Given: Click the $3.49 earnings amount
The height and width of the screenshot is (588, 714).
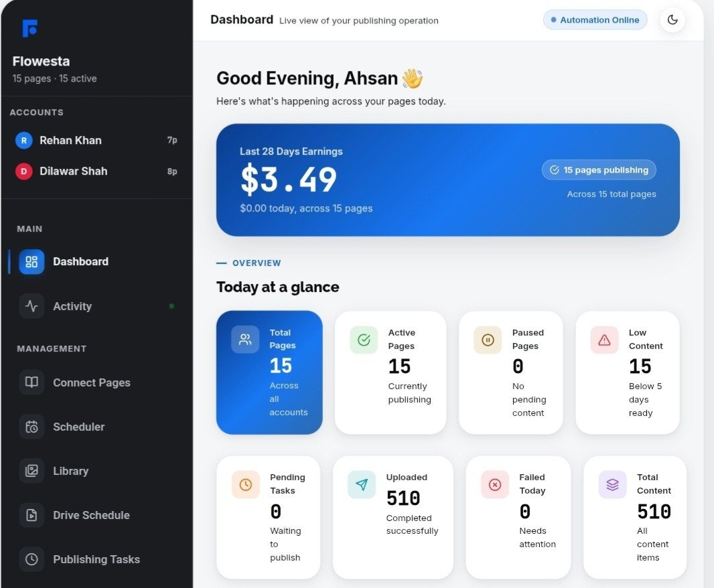Looking at the screenshot, I should [x=289, y=179].
